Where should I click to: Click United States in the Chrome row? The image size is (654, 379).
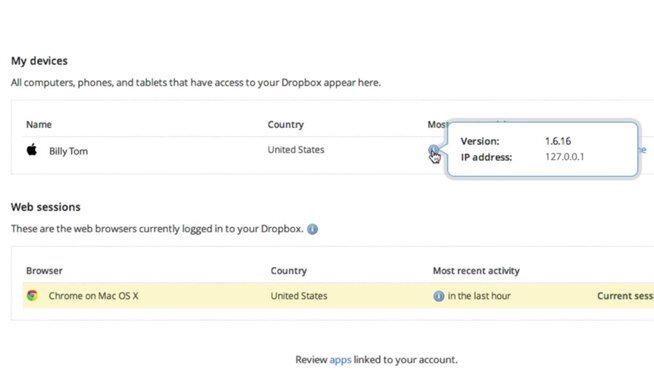tap(299, 296)
